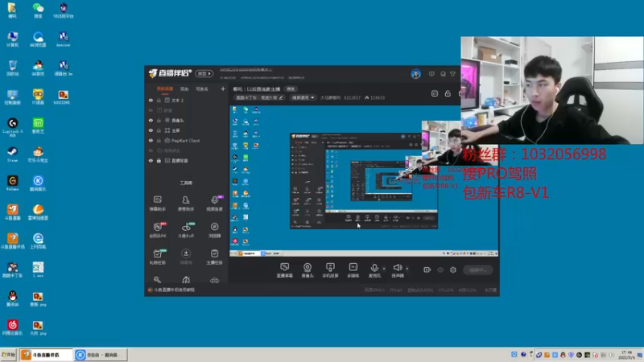Screen dimensions: 644x362
Task: Hide the 全屏 source layer
Action: coord(151,130)
